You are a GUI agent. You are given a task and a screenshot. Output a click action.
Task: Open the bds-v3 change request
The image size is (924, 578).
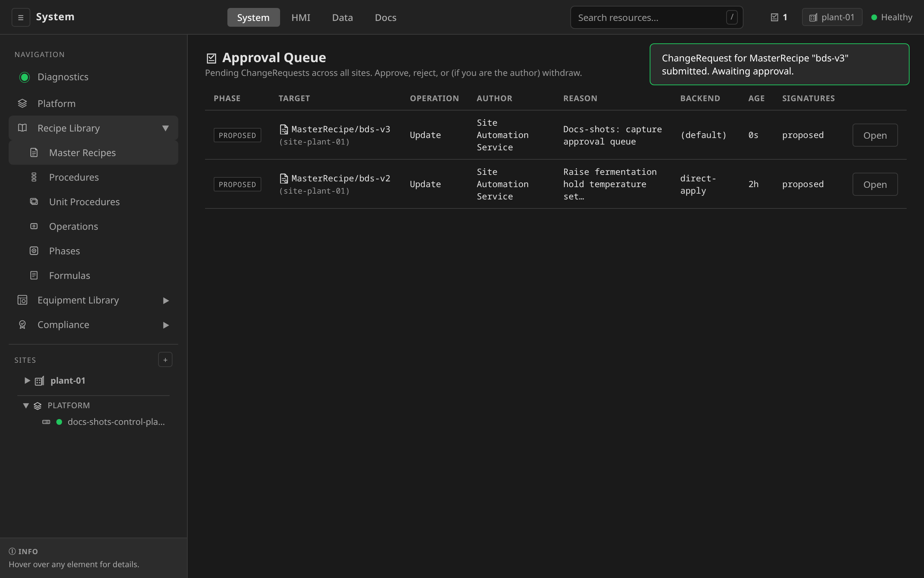(875, 135)
